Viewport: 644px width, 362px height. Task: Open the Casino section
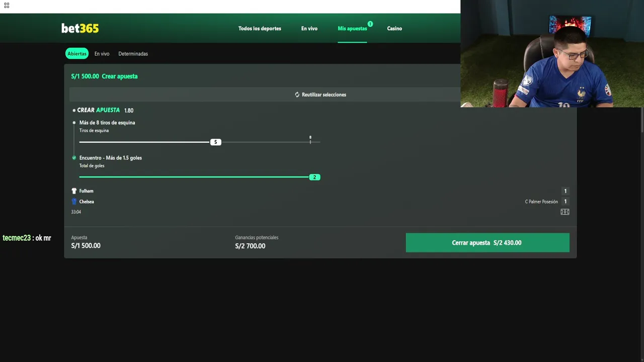coord(394,29)
